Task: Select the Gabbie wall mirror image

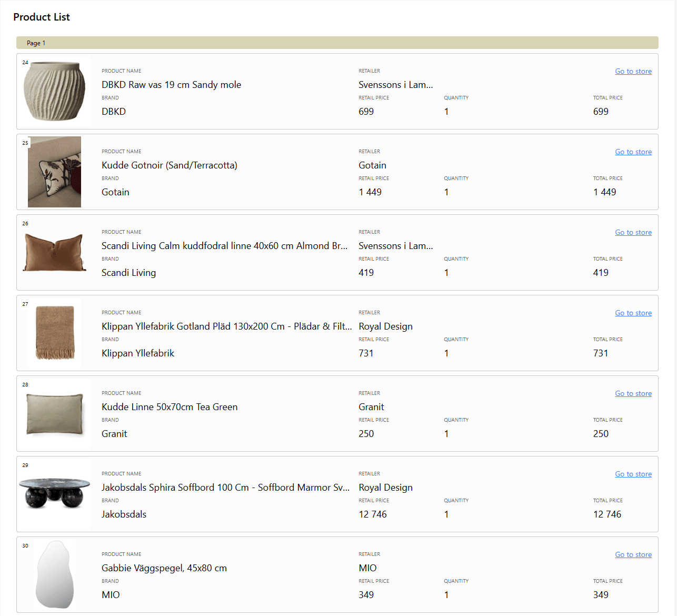Action: tap(54, 574)
